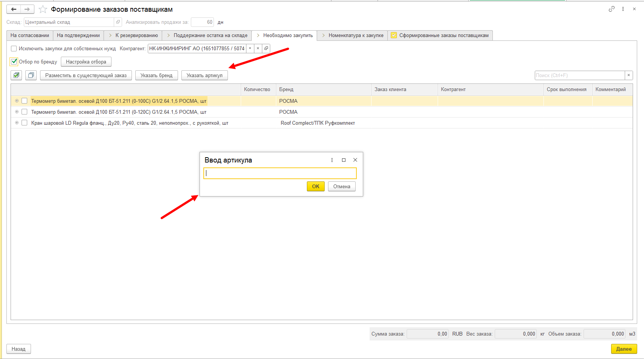Tick checkbox for Термометр (0-120С) row
The width and height of the screenshot is (644, 359).
coord(25,112)
